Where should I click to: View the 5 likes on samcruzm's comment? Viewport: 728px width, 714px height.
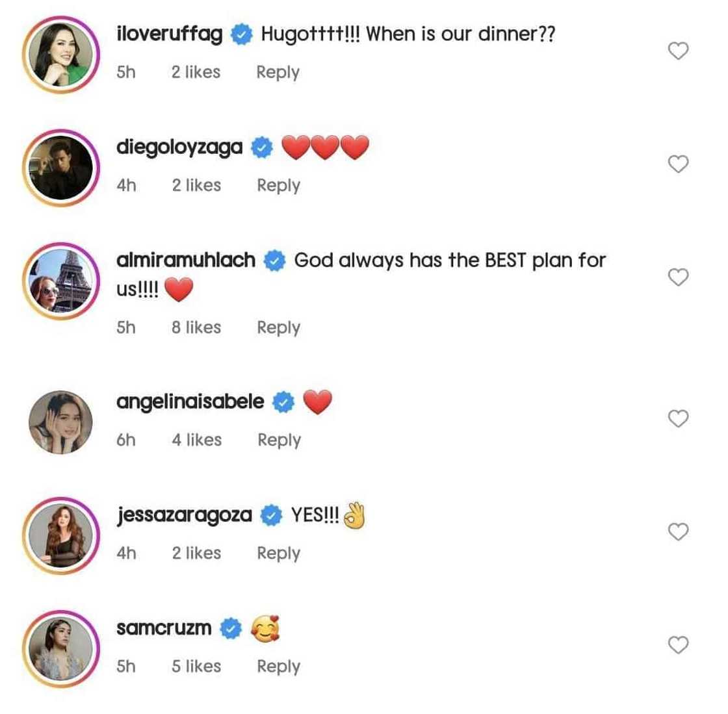click(x=196, y=666)
